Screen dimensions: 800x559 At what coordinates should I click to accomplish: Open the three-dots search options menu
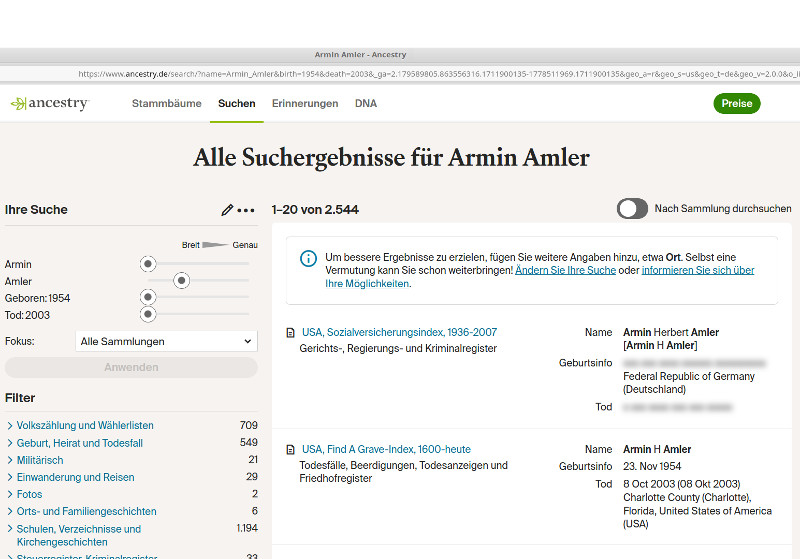tap(246, 210)
